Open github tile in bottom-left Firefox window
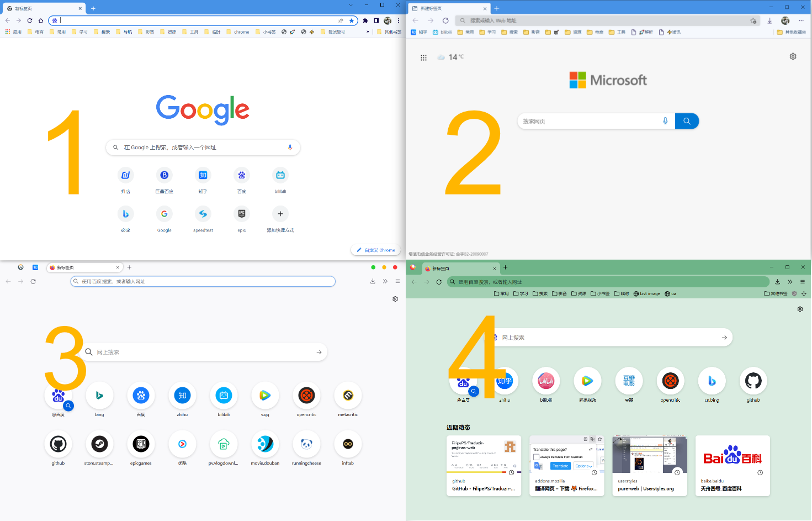This screenshot has height=521, width=812. point(58,449)
